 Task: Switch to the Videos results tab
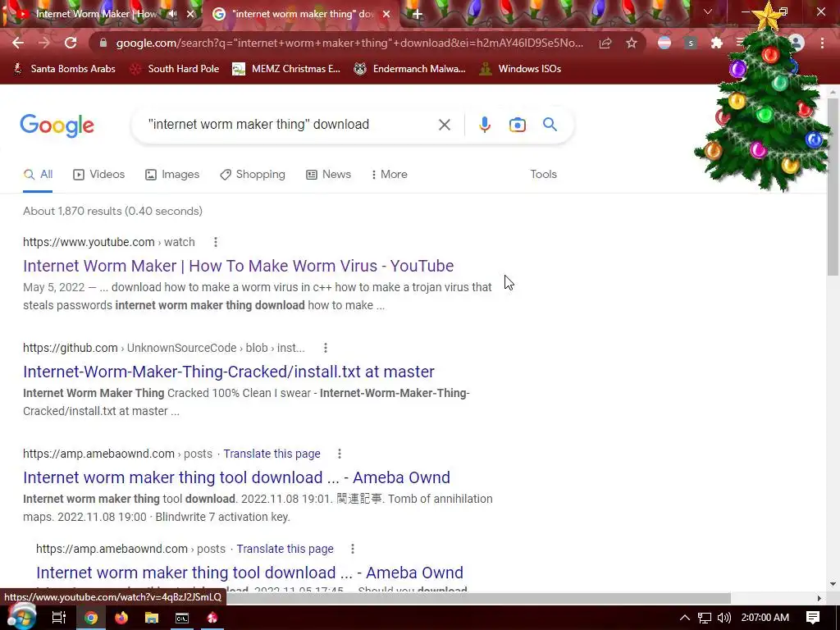tap(98, 175)
